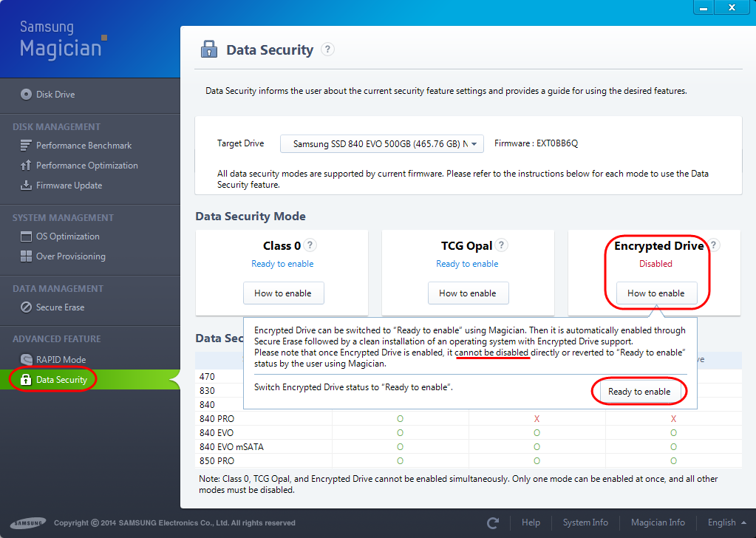Click the Samsung logo in footer
Image resolution: width=756 pixels, height=538 pixels.
(x=28, y=522)
